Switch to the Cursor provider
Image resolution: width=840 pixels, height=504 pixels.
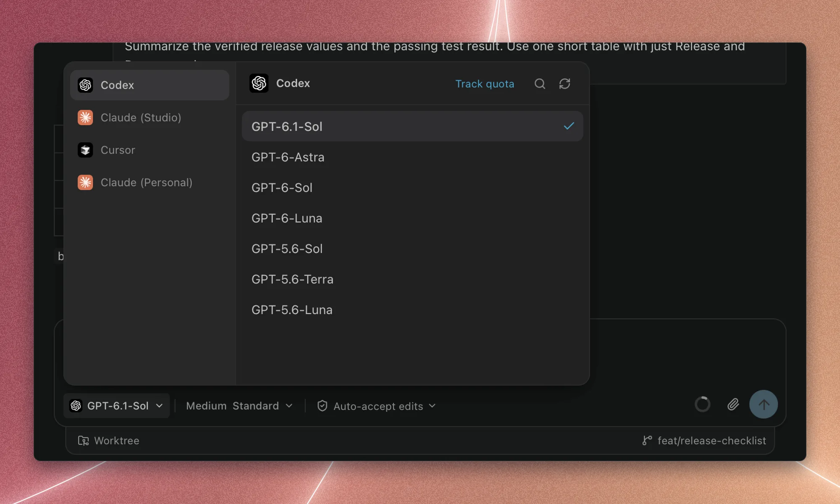[x=150, y=150]
